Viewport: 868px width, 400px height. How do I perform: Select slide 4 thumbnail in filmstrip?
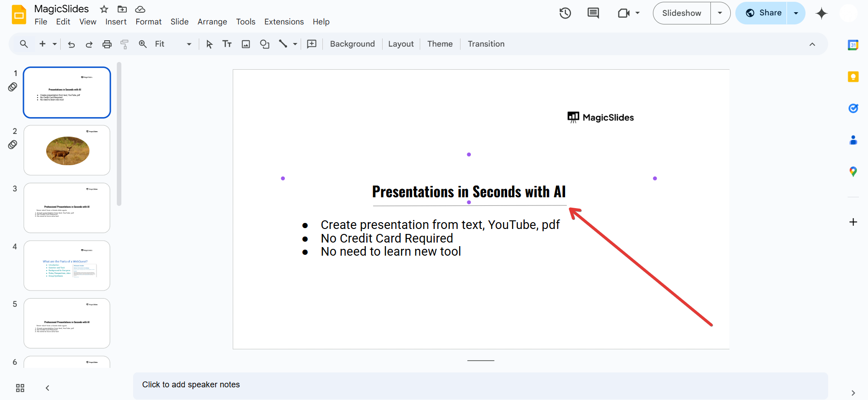pos(67,266)
